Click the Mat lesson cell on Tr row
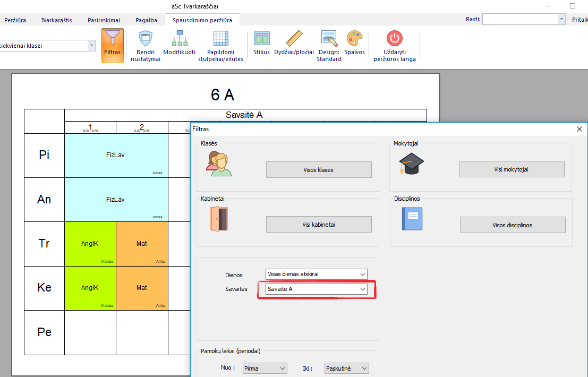Screen dimensions: 588x377 [x=142, y=244]
